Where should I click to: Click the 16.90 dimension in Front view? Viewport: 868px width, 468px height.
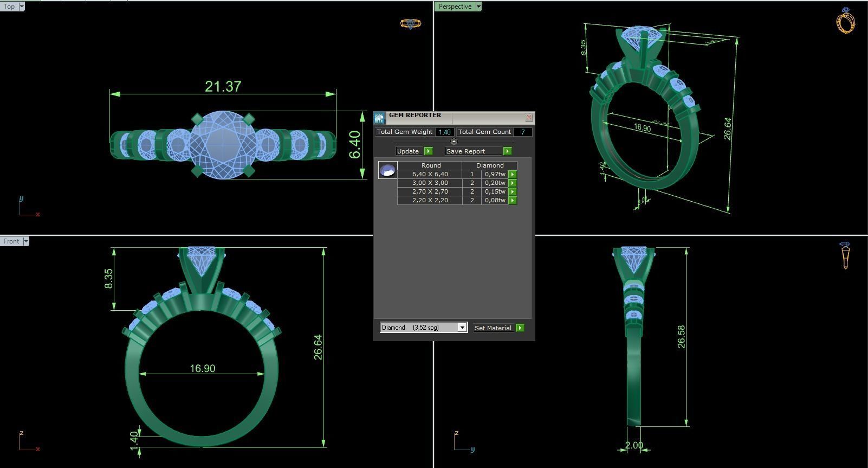pyautogui.click(x=202, y=369)
